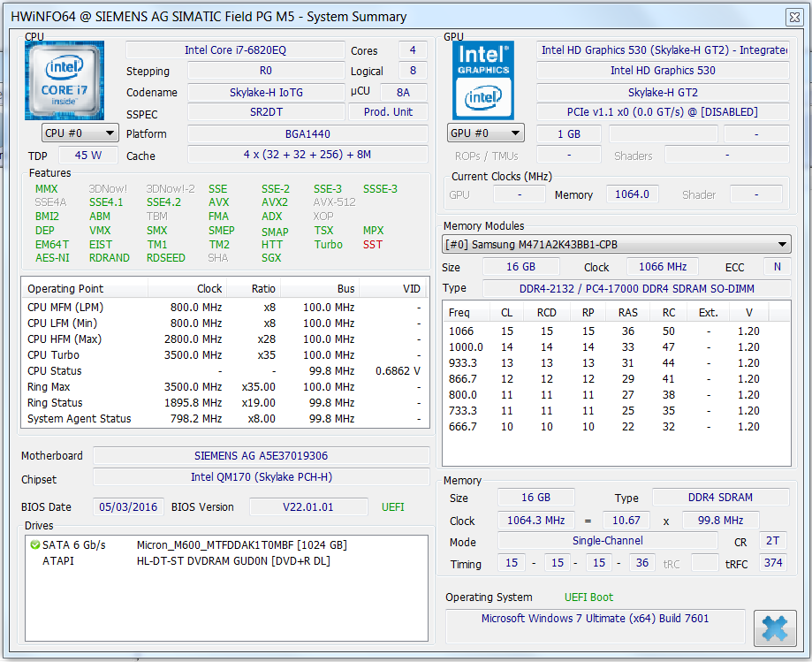This screenshot has height=662, width=812.
Task: Select the CPU Status row
Action: click(x=224, y=371)
